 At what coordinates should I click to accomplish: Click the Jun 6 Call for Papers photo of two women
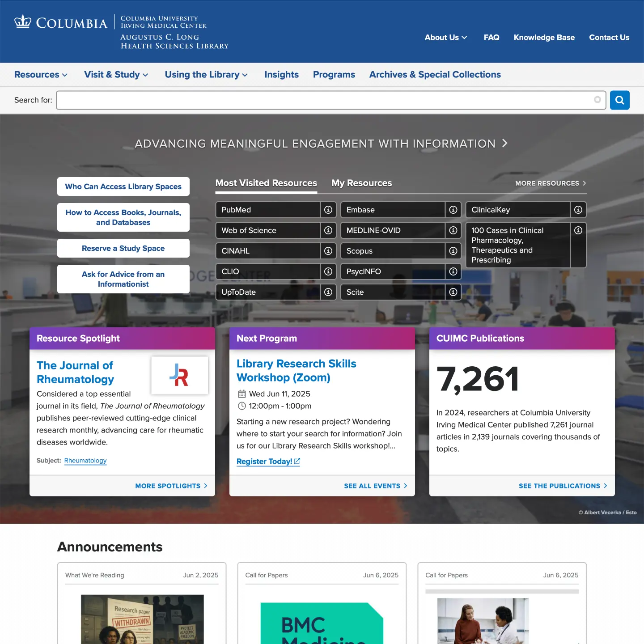tap(483, 621)
